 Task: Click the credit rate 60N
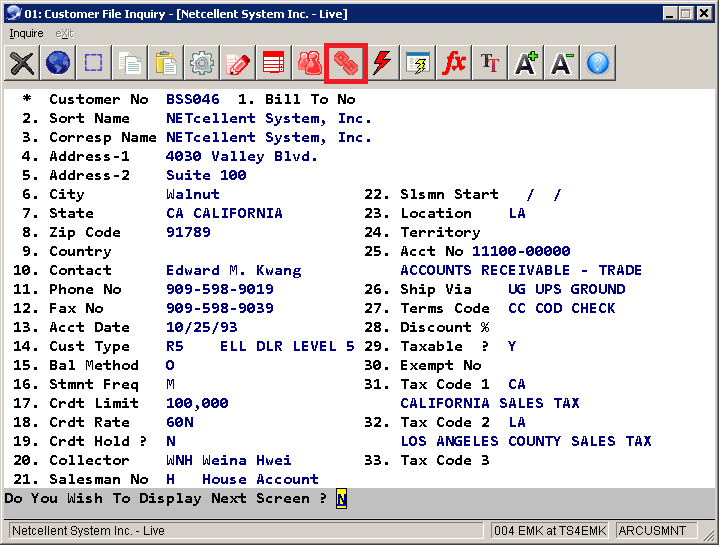click(179, 422)
